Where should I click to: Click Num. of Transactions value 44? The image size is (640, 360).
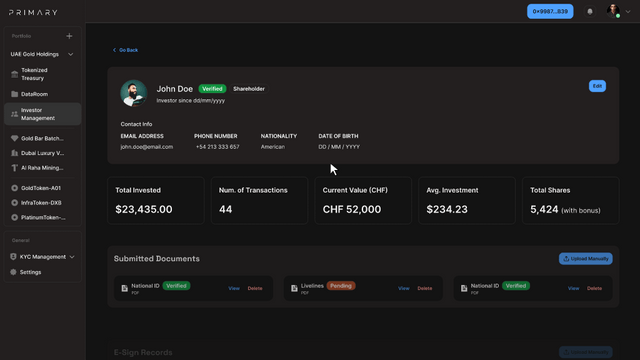click(225, 209)
